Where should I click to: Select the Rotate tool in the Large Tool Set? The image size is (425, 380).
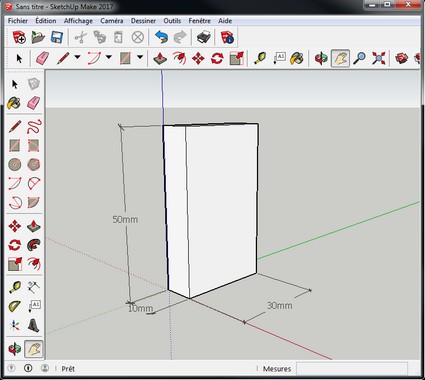pos(14,245)
